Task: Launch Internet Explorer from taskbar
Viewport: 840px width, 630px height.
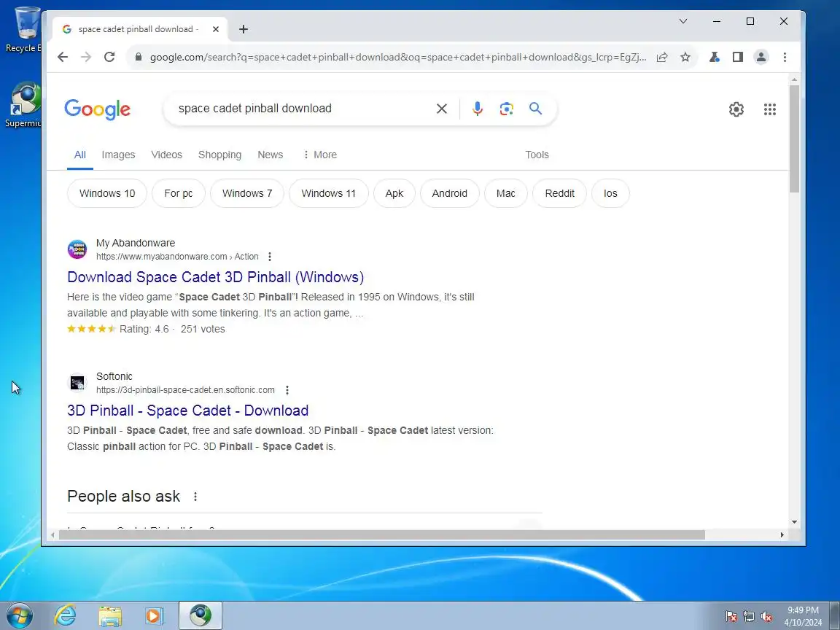Action: click(x=66, y=615)
